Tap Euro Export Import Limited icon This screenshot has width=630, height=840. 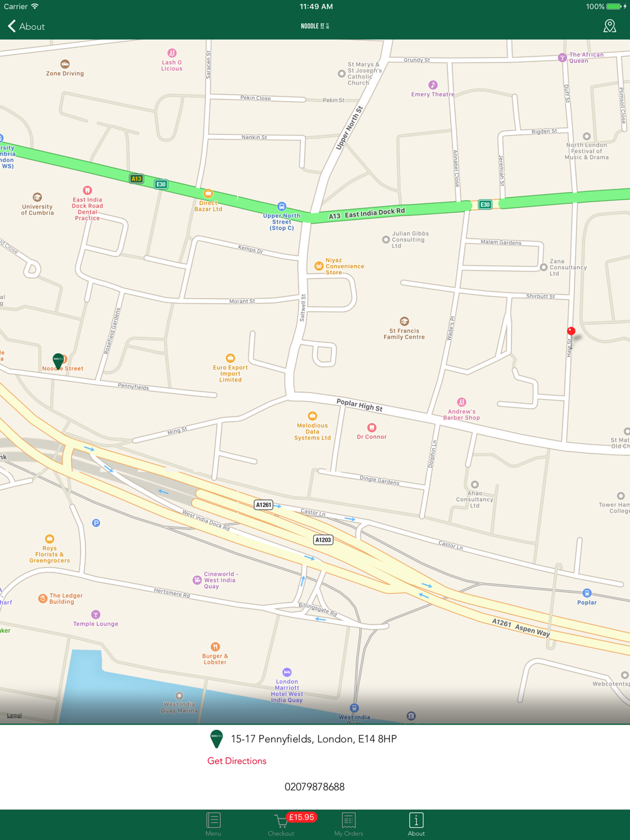click(230, 358)
